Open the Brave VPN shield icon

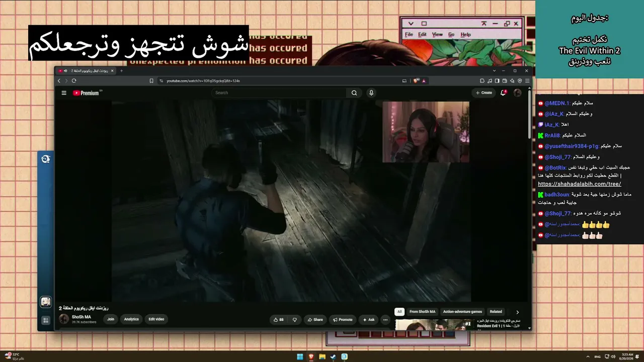[520, 80]
